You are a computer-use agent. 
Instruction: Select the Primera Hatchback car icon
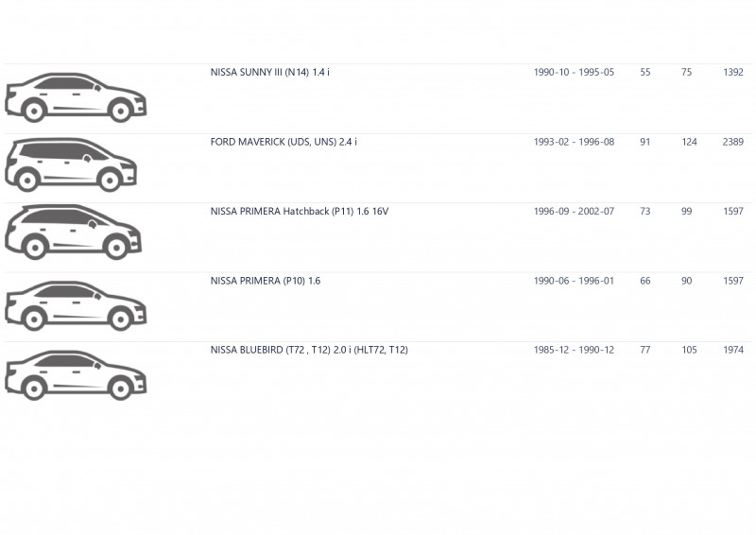point(74,232)
